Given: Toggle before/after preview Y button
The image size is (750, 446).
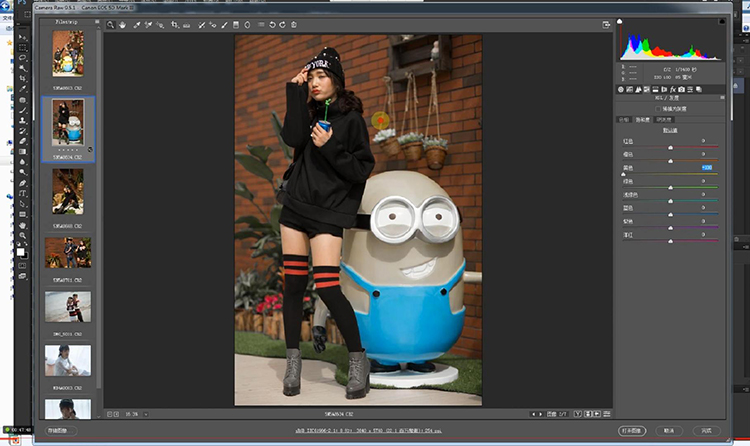Looking at the screenshot, I should [578, 414].
